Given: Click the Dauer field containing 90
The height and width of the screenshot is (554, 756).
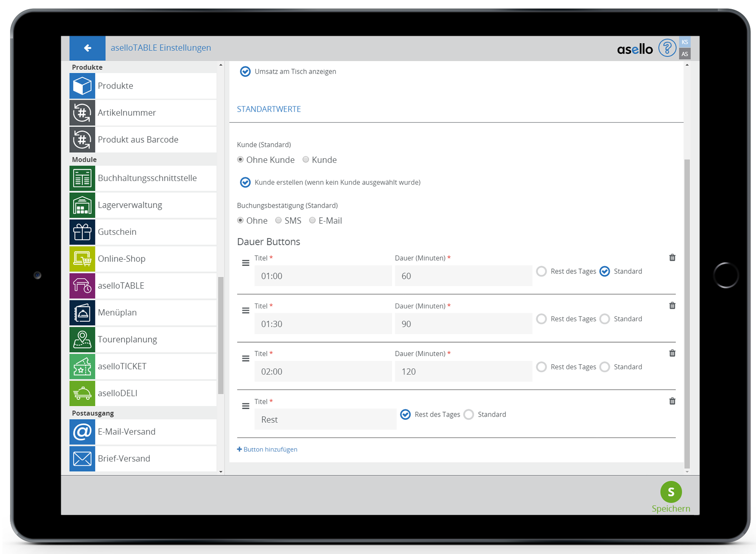Looking at the screenshot, I should pos(463,324).
